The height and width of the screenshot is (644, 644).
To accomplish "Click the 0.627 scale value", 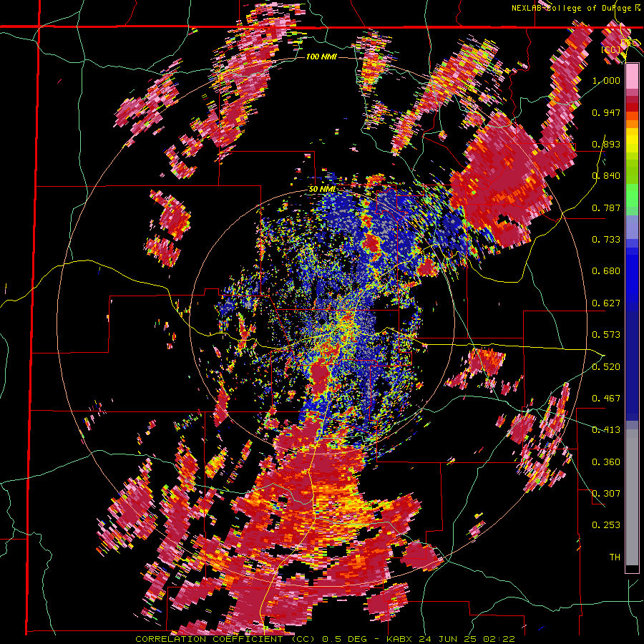I will (x=606, y=303).
